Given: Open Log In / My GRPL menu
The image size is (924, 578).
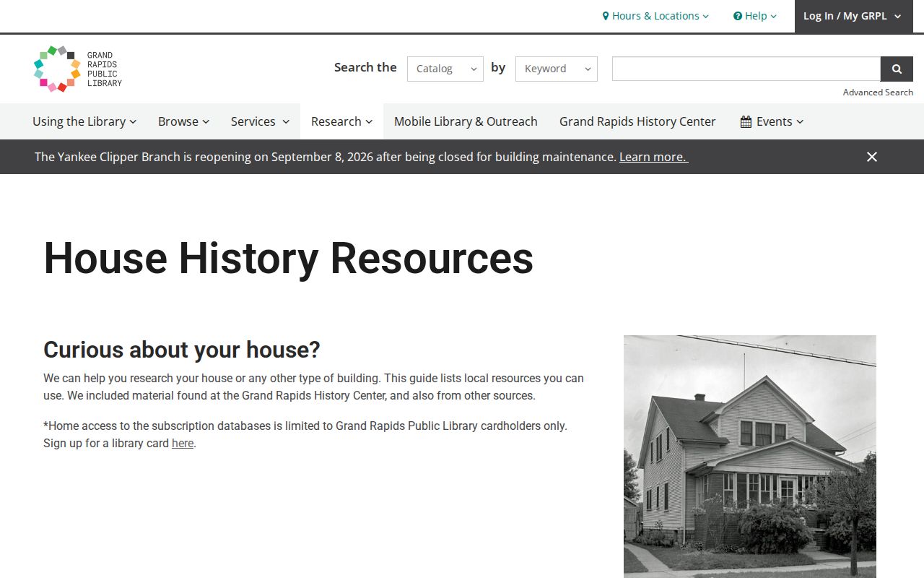Looking at the screenshot, I should click(x=853, y=16).
